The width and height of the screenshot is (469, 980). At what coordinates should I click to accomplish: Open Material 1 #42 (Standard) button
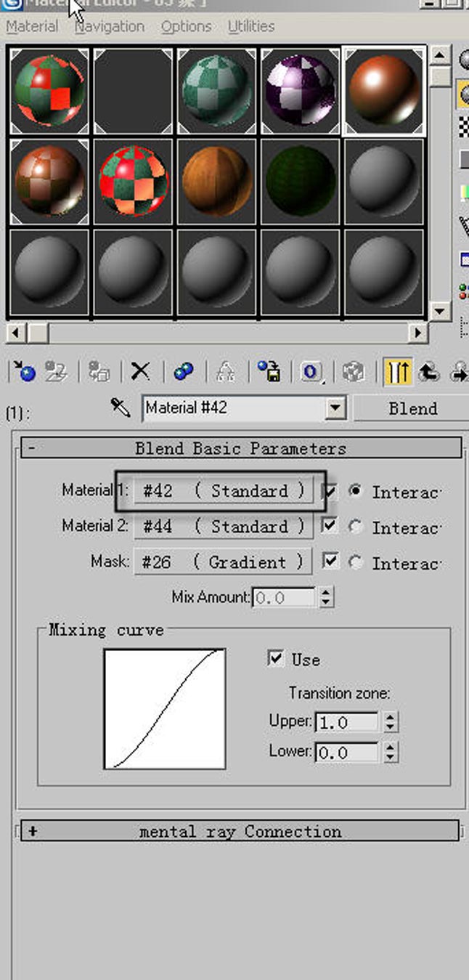pyautogui.click(x=224, y=491)
